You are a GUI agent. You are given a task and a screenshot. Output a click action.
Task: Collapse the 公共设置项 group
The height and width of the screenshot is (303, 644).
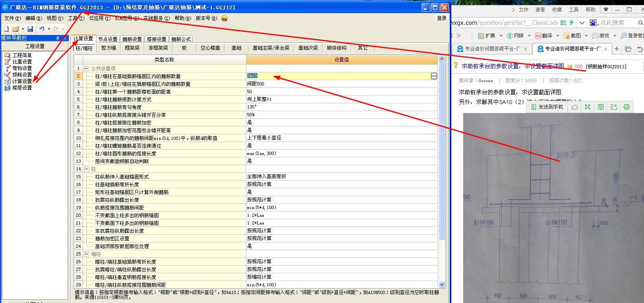point(86,68)
